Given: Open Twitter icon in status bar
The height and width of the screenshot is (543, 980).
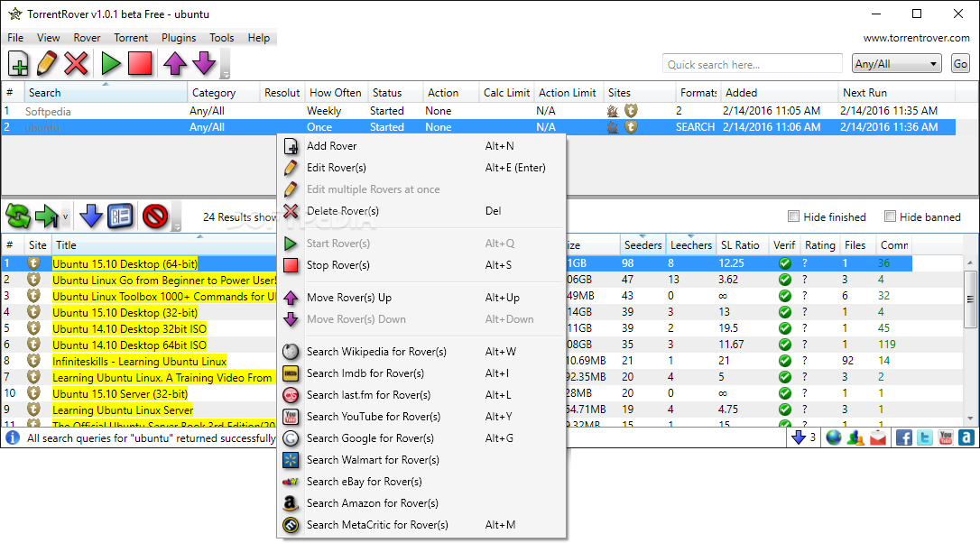Looking at the screenshot, I should (x=925, y=437).
